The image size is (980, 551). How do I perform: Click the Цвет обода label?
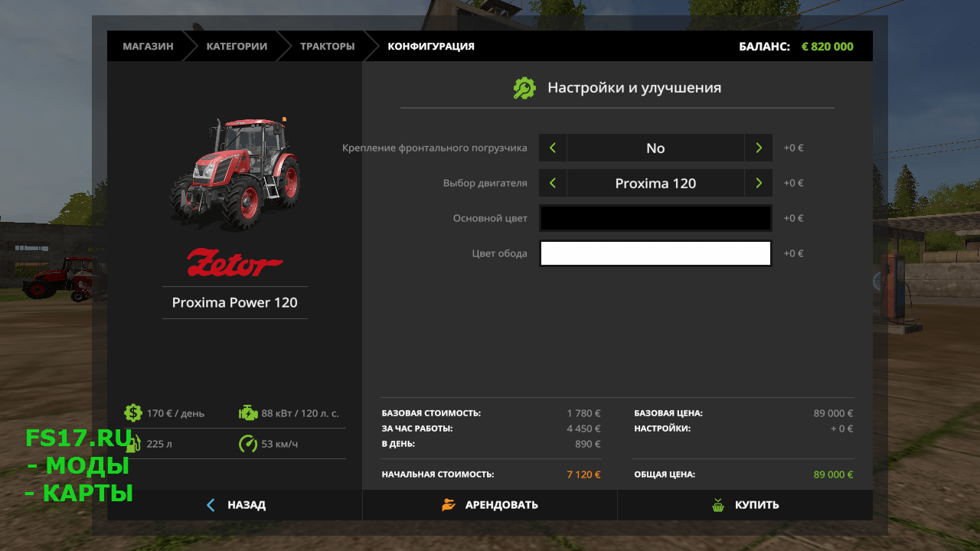click(499, 253)
